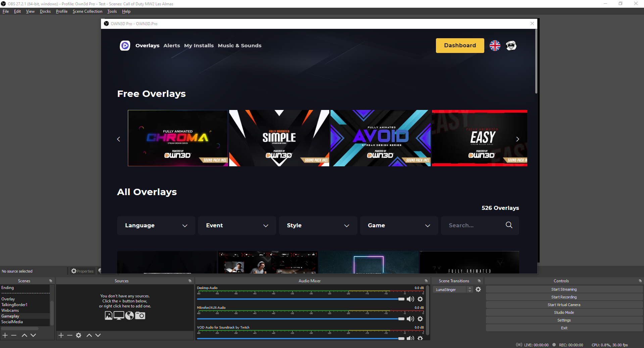Open the LumaStinger transition dropdown

453,290
